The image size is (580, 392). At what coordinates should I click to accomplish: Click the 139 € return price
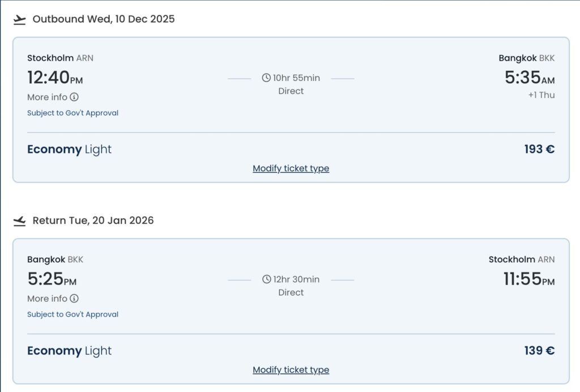coord(539,351)
